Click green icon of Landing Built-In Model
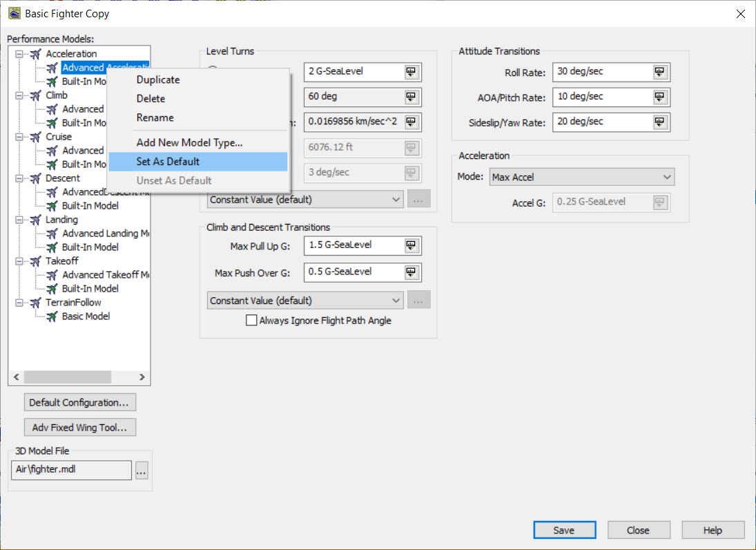The width and height of the screenshot is (756, 550). [x=52, y=247]
